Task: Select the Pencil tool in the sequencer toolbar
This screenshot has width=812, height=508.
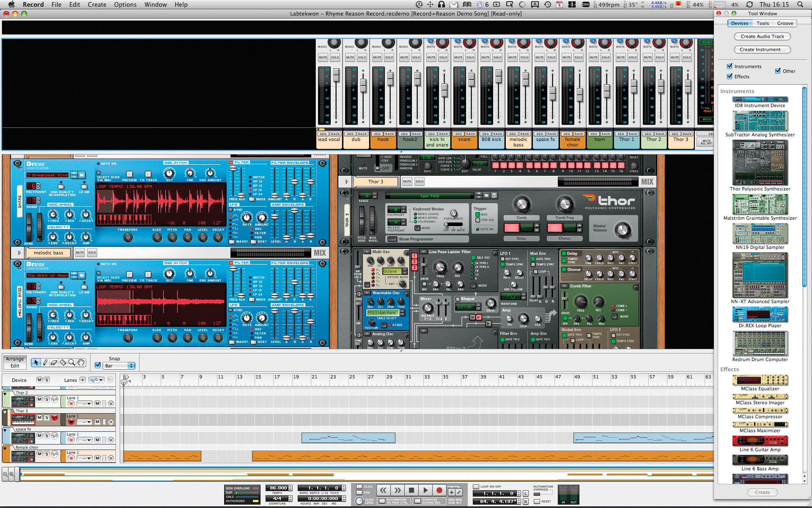Action: (x=45, y=362)
